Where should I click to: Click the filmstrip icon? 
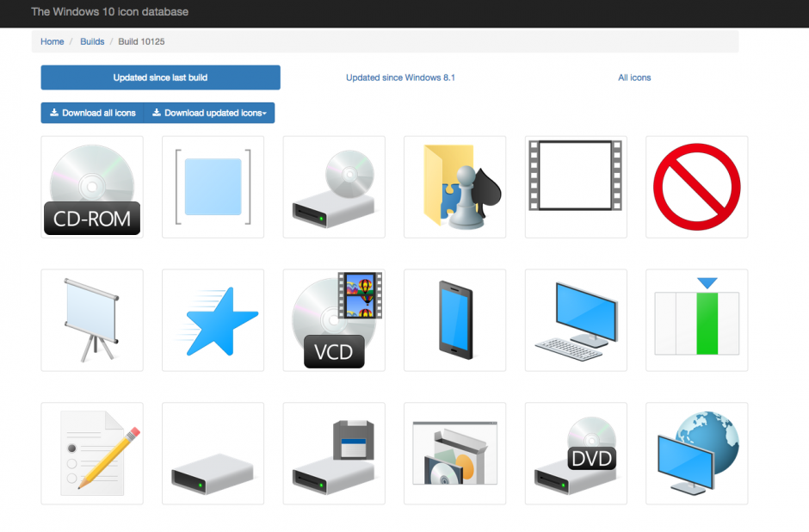576,187
